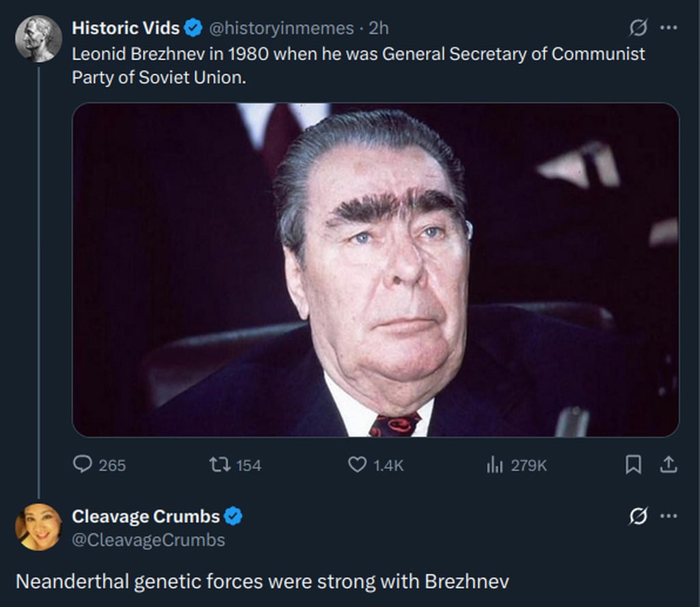Open the reply icon with 265 comments
The width and height of the screenshot is (700, 607).
click(x=83, y=465)
